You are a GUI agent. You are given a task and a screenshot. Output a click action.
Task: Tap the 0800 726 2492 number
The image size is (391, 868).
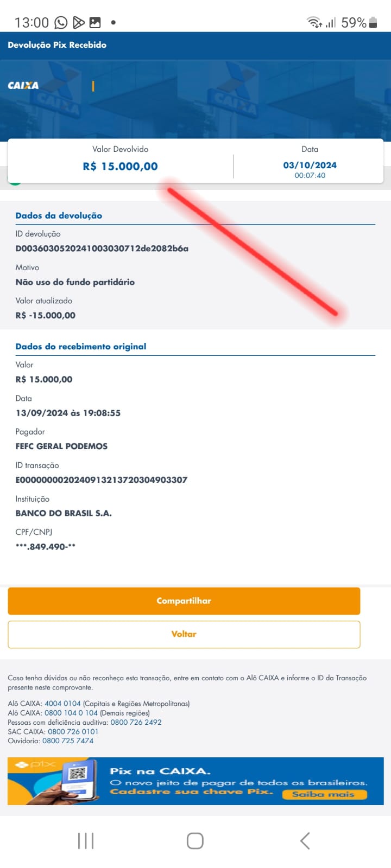pyautogui.click(x=136, y=722)
